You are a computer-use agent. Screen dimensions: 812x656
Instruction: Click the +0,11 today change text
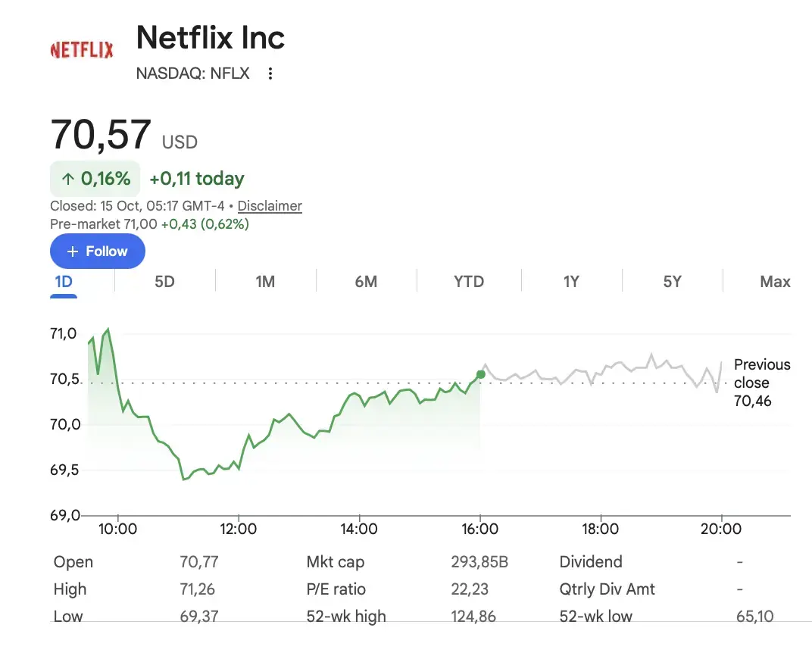coord(197,179)
